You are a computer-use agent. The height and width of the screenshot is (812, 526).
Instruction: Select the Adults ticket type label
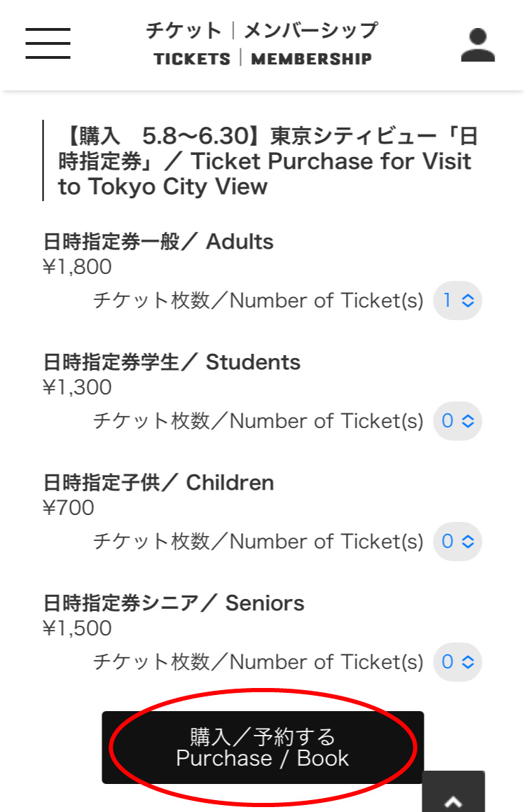pyautogui.click(x=158, y=242)
